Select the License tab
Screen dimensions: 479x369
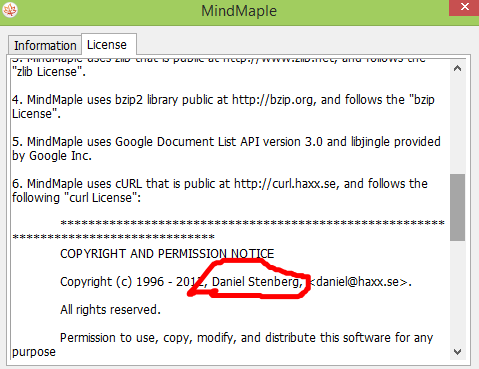(109, 44)
